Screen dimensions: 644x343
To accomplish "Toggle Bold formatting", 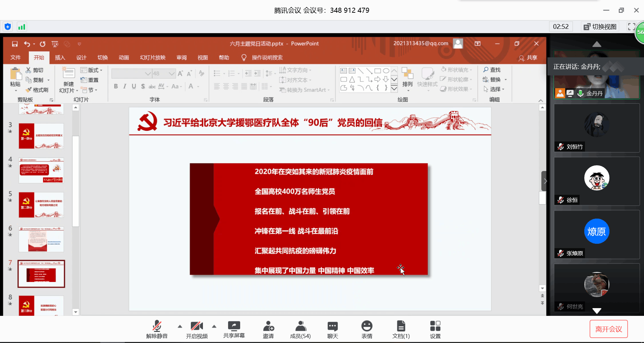I will (116, 87).
